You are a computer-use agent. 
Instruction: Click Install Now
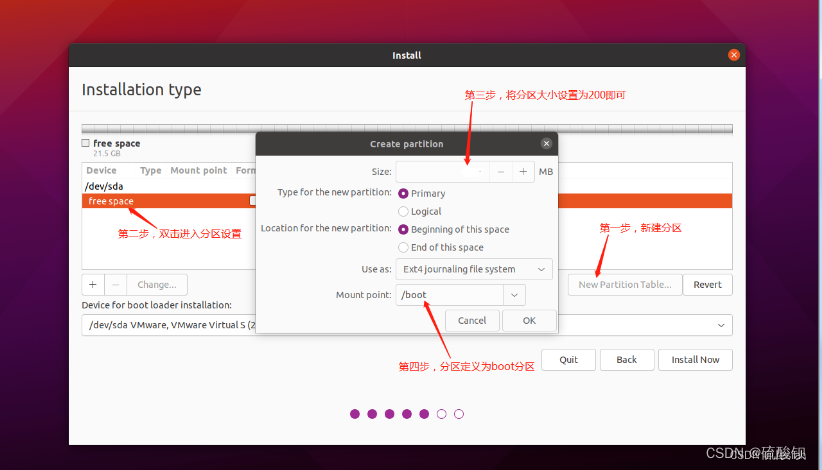click(695, 360)
